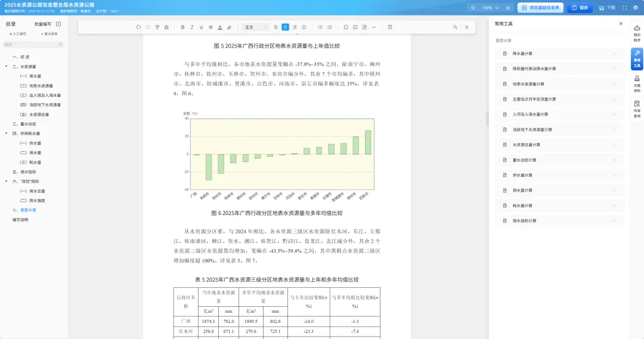Collapse the 四、供用耗水量 tree node
The height and width of the screenshot is (339, 644).
[6, 133]
